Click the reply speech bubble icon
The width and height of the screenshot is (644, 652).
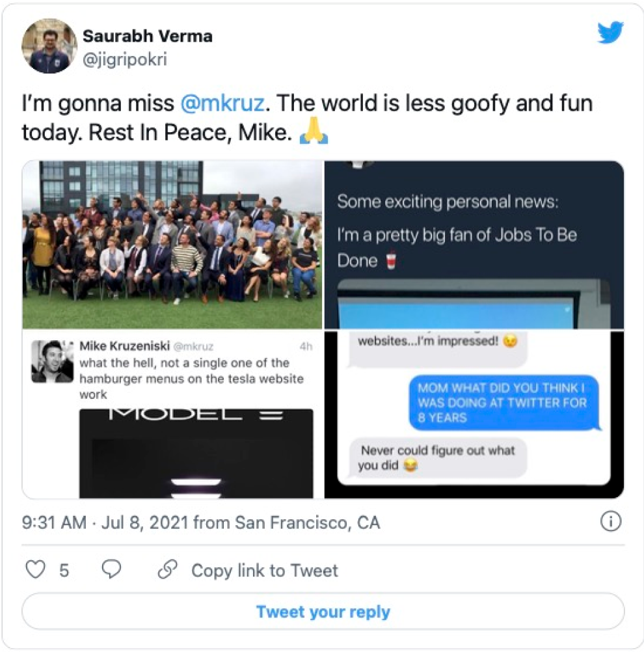click(x=112, y=570)
